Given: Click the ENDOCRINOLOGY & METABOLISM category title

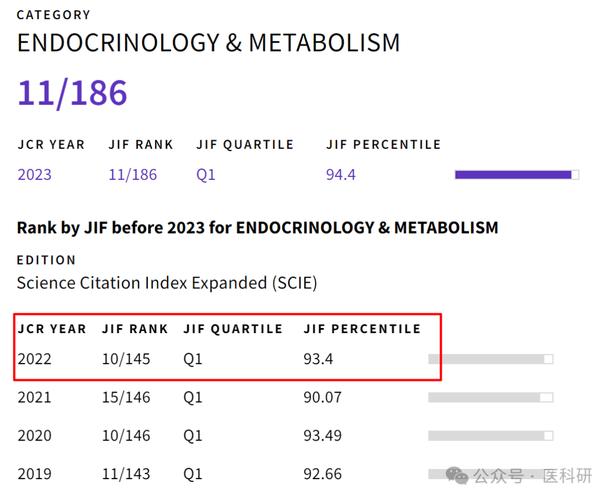Looking at the screenshot, I should (208, 42).
